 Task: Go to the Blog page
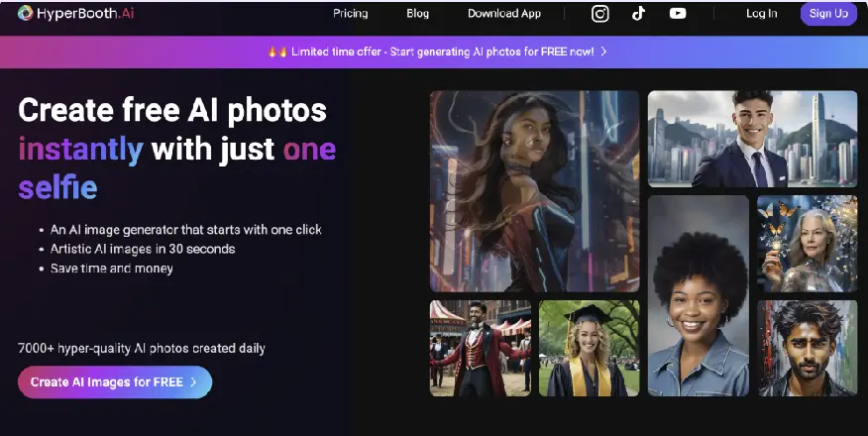tap(417, 13)
